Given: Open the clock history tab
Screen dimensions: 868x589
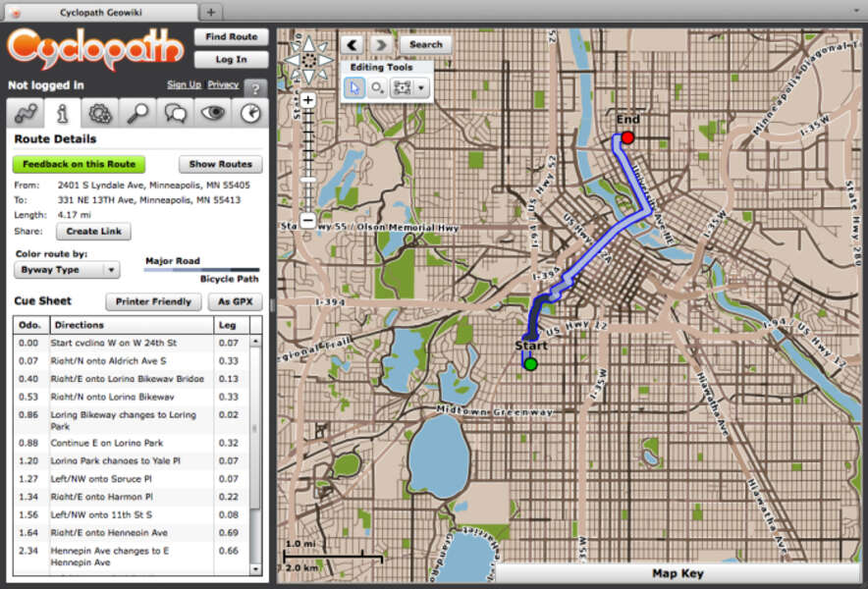Looking at the screenshot, I should (x=250, y=113).
